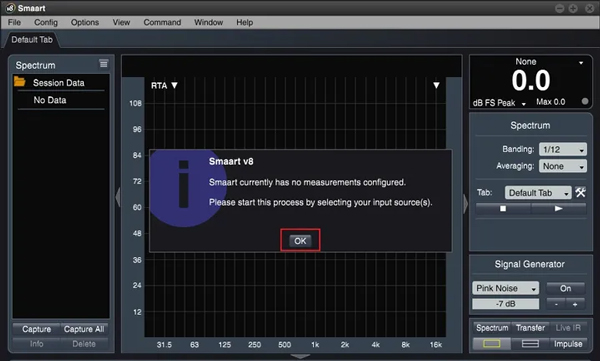Stop the measurement with the square button
The width and height of the screenshot is (600, 361).
click(503, 209)
